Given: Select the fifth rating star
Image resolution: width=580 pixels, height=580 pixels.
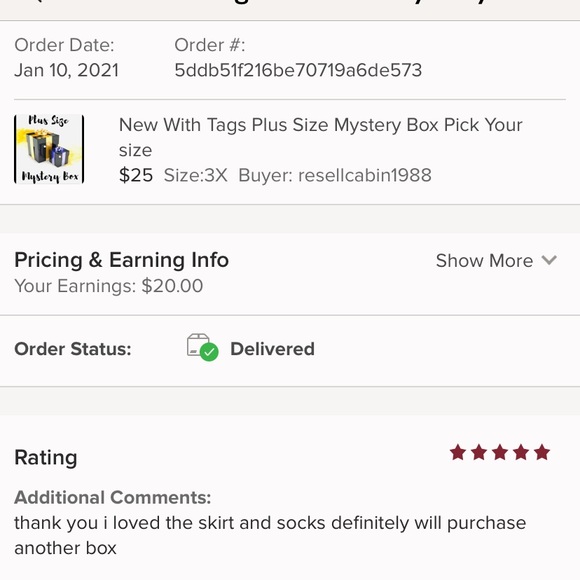Looking at the screenshot, I should pyautogui.click(x=542, y=452).
